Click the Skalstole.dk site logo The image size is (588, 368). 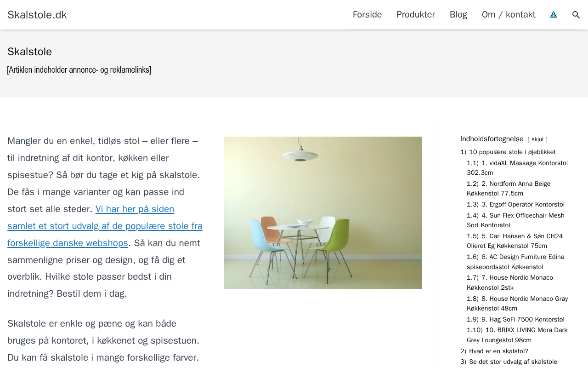[37, 15]
